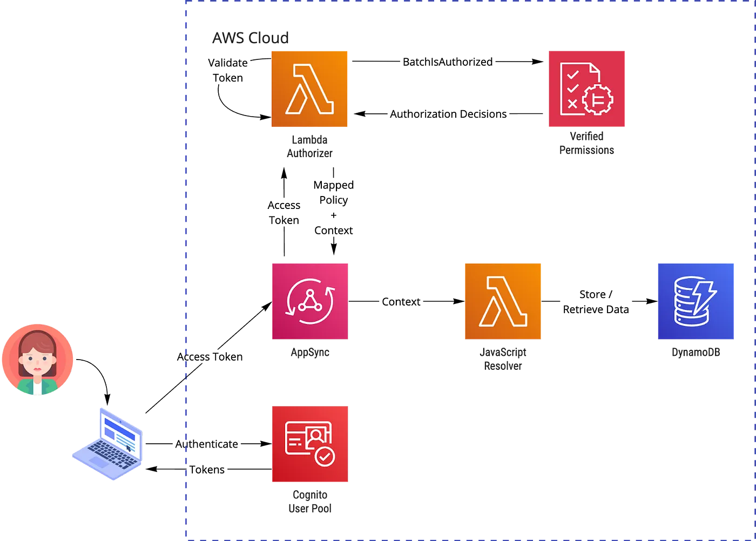Click the BatchIsAuthorized arrow label

[x=448, y=62]
